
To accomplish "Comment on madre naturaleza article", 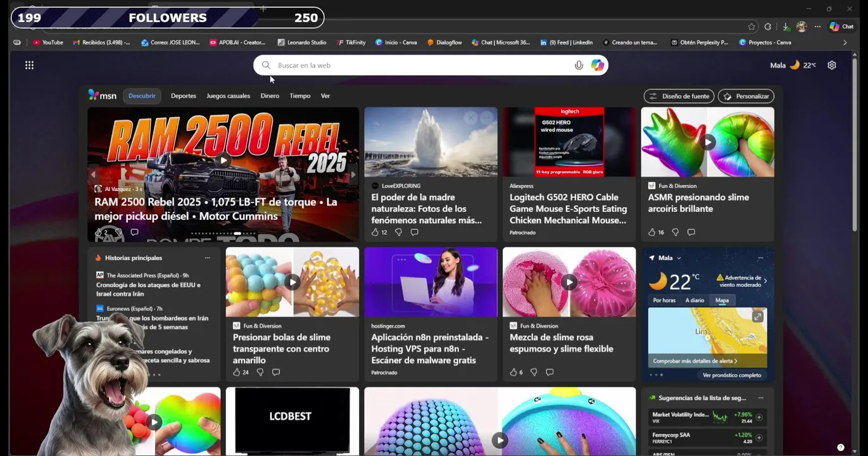I will pos(414,232).
